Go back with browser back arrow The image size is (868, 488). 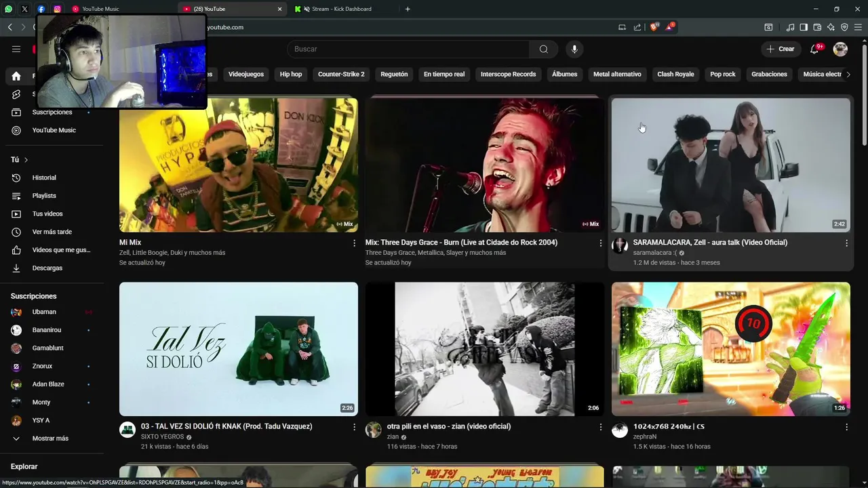tap(9, 27)
